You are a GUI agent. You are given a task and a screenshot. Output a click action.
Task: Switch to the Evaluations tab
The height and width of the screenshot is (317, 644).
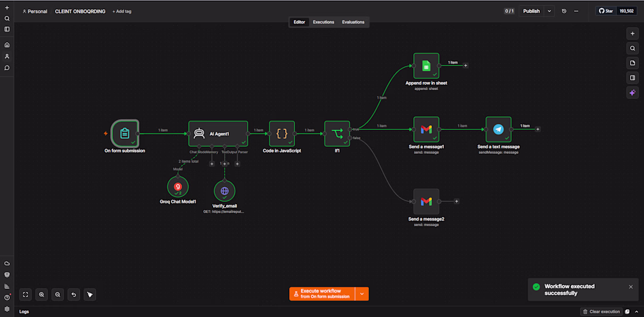click(x=353, y=22)
